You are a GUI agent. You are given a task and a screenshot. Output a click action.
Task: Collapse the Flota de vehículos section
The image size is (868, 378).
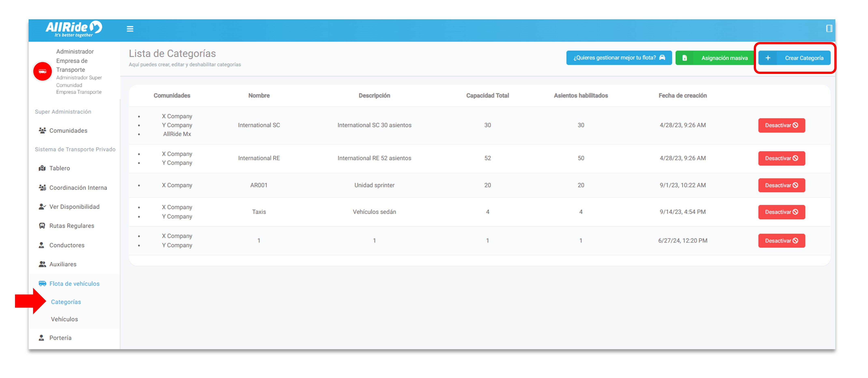coord(74,284)
